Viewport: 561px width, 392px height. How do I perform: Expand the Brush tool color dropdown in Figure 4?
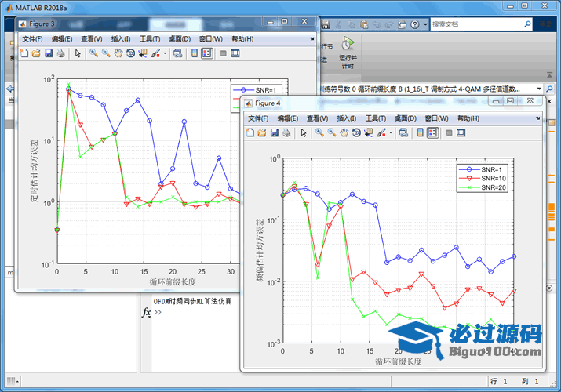point(390,133)
